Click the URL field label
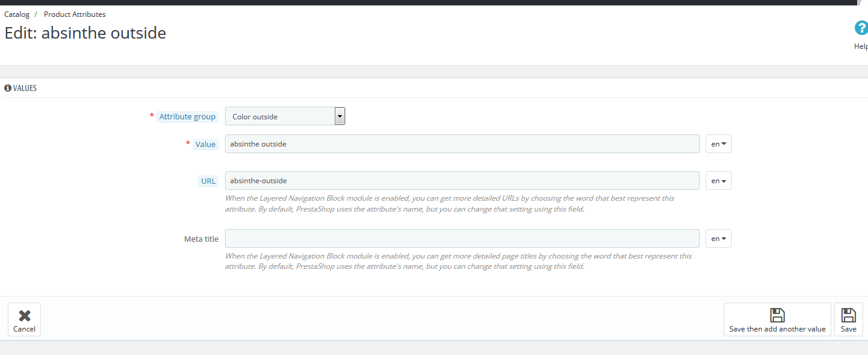The width and height of the screenshot is (868, 355). (x=208, y=181)
